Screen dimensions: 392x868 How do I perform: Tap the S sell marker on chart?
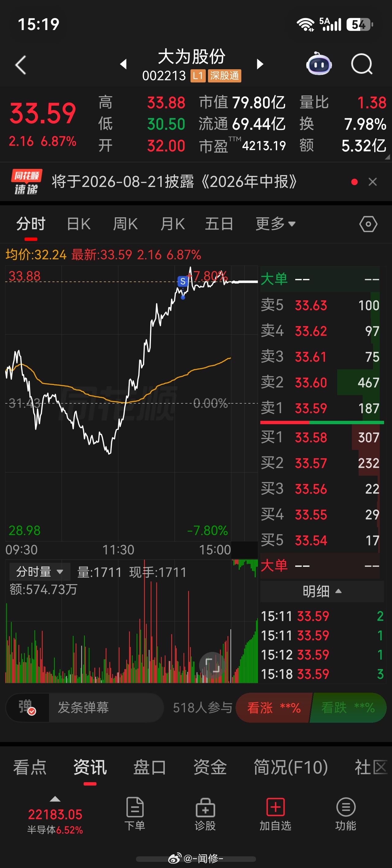coord(183,281)
